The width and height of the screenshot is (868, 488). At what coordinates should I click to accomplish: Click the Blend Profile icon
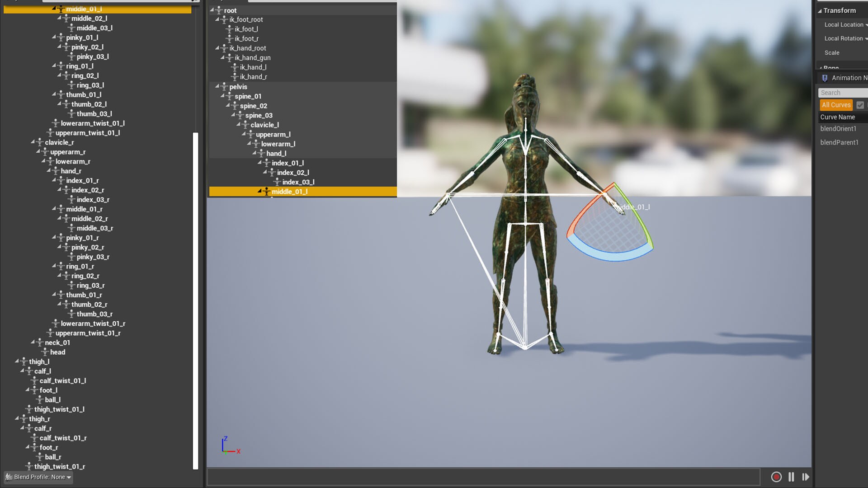(9, 477)
